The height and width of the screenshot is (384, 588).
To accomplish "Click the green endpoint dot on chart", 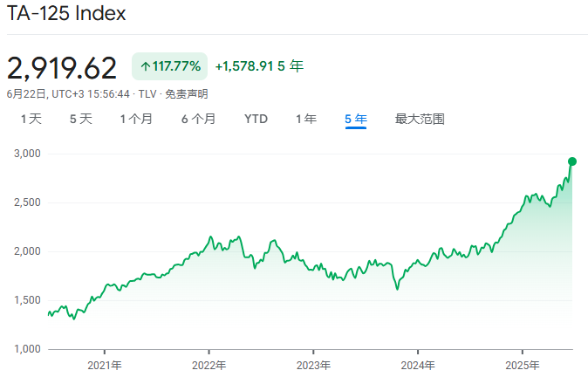I will (572, 161).
